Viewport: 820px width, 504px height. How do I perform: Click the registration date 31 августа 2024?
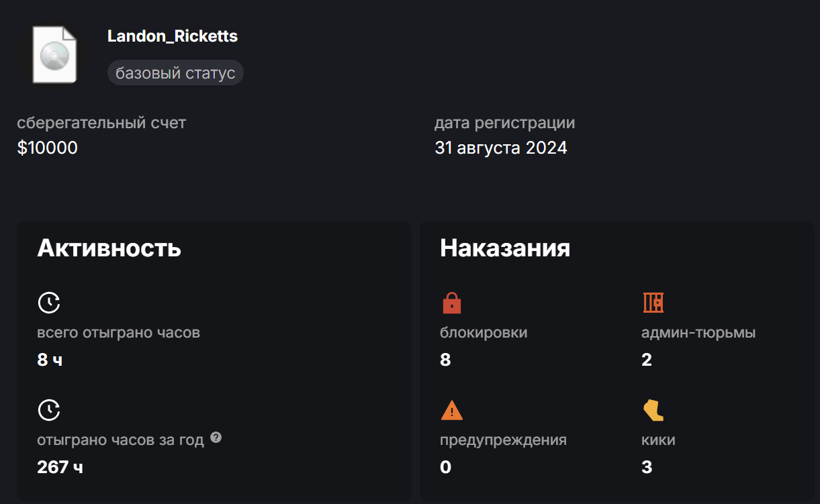coord(501,148)
